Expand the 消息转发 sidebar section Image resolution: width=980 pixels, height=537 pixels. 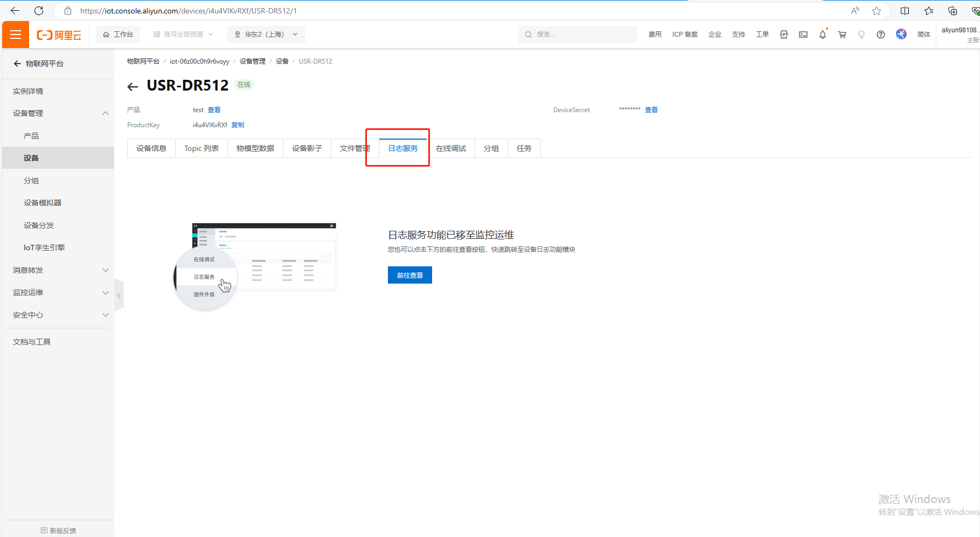(x=58, y=270)
